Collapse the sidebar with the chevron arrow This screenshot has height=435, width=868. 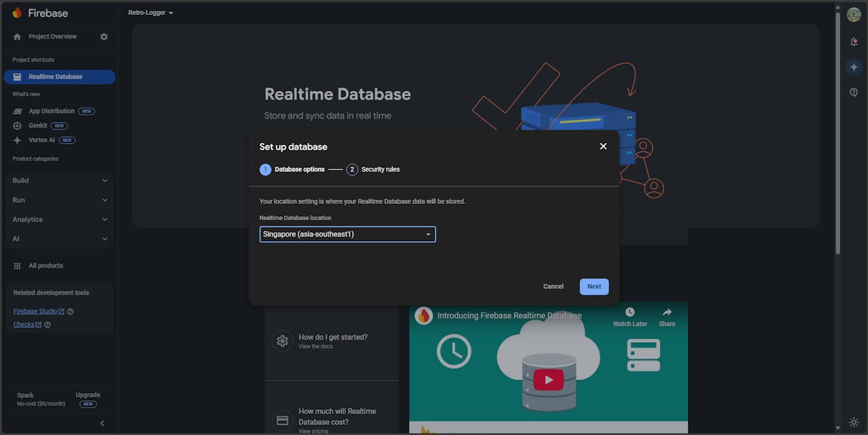(x=102, y=423)
